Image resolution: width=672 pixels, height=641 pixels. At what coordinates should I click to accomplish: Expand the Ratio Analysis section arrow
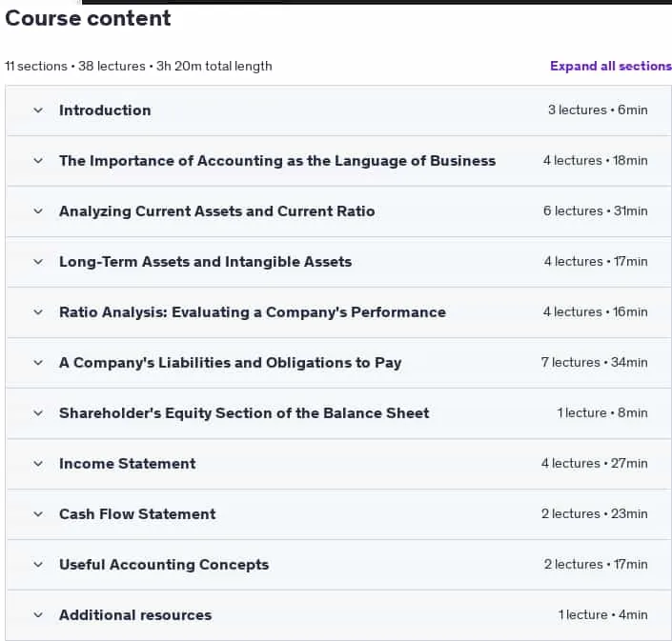click(38, 312)
